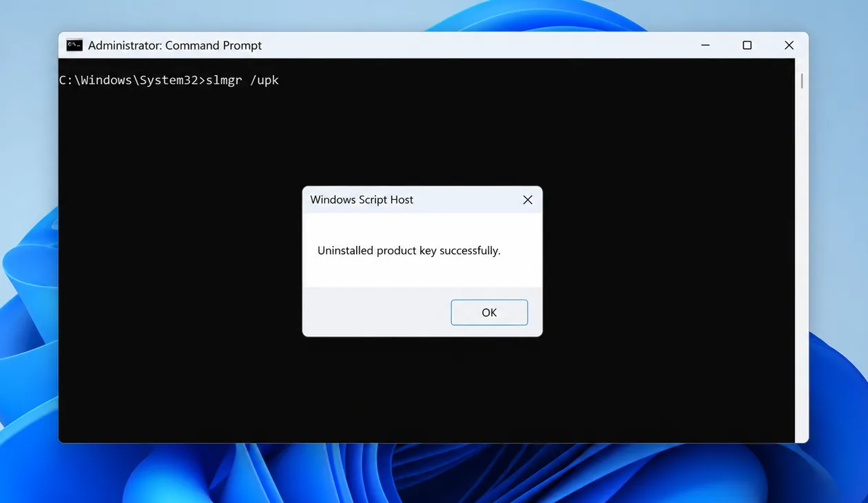Click the Command Prompt vertical scrollbar thumb
This screenshot has width=868, height=503.
[802, 81]
